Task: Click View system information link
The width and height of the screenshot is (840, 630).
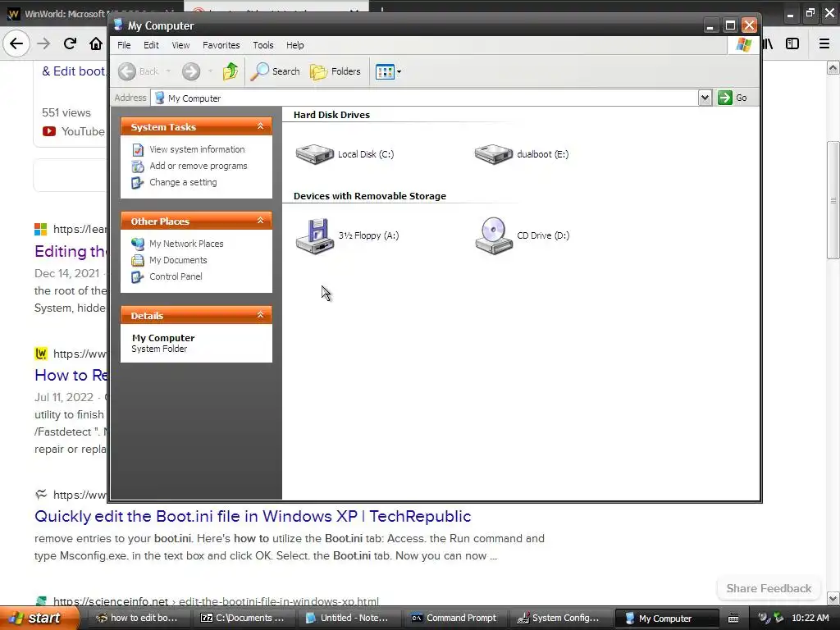Action: (197, 149)
